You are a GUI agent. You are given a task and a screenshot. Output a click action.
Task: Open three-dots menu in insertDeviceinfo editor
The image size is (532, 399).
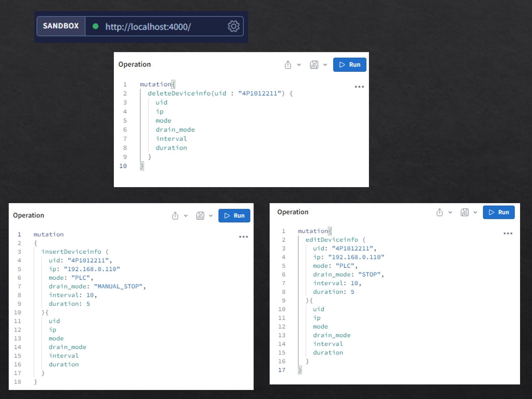tap(243, 237)
